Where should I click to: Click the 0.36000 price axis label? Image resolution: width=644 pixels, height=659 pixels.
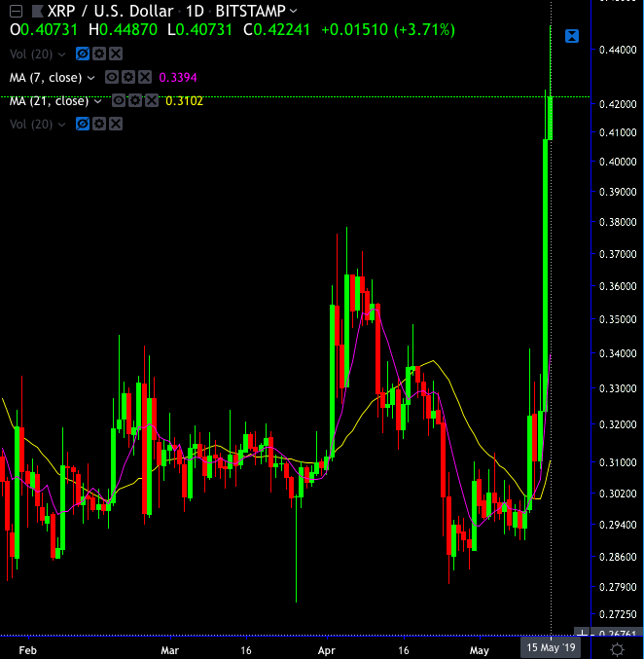[x=618, y=286]
